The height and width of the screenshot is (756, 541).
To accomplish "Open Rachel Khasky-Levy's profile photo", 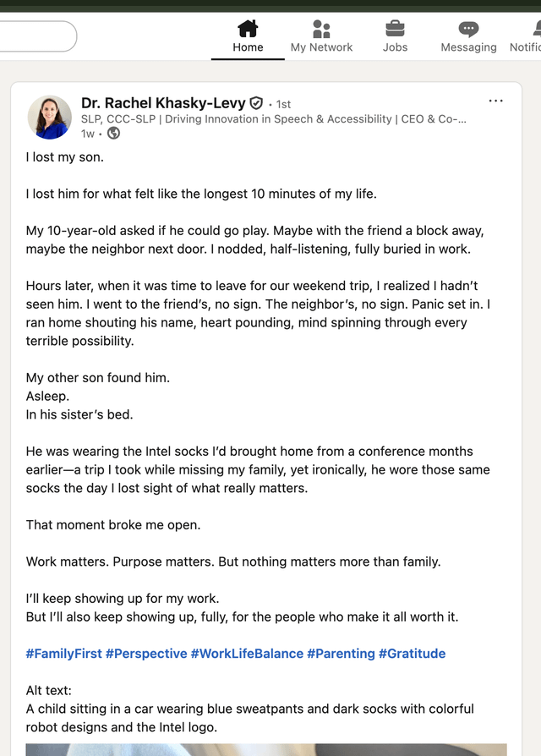I will [50, 117].
